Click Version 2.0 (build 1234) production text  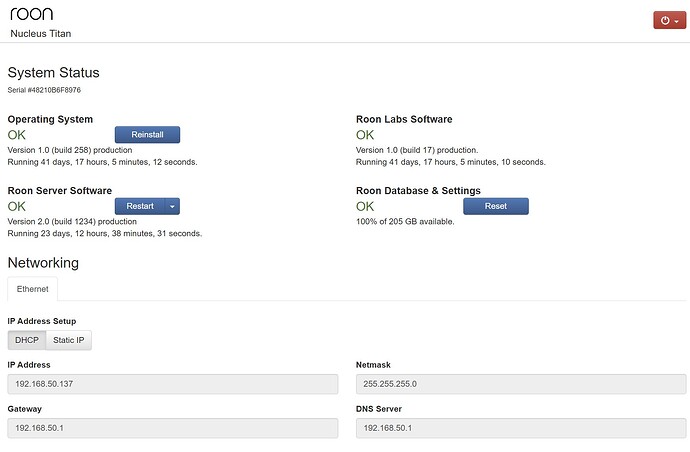(x=72, y=221)
